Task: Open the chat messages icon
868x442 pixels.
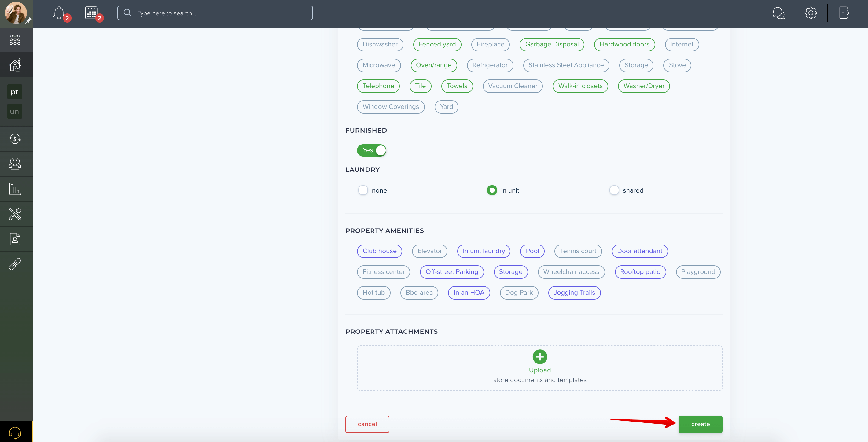Action: [778, 13]
